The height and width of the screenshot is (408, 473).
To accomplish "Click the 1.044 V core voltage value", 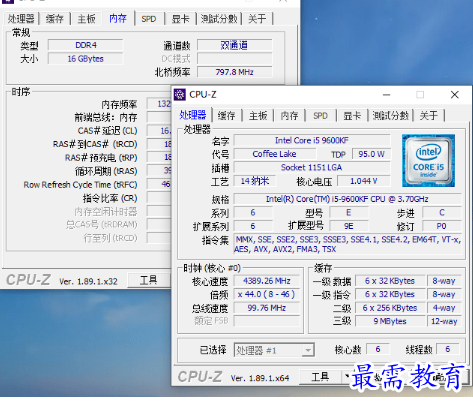I will click(364, 181).
